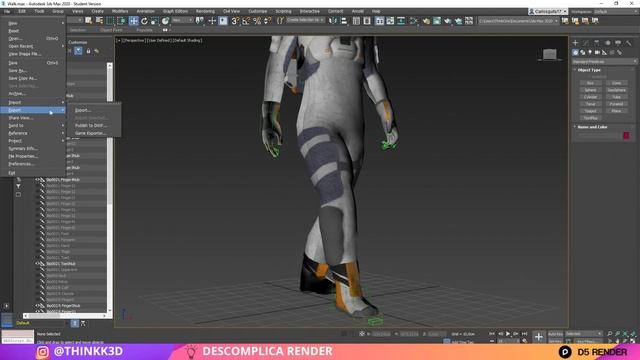Select the Move tool in main toolbar
The image size is (640, 360).
click(x=133, y=21)
